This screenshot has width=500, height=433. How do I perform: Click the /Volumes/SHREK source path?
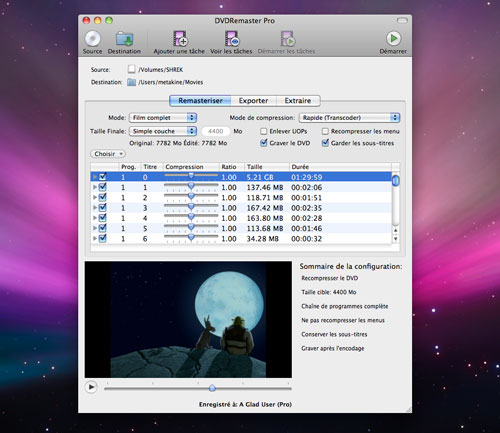point(161,70)
